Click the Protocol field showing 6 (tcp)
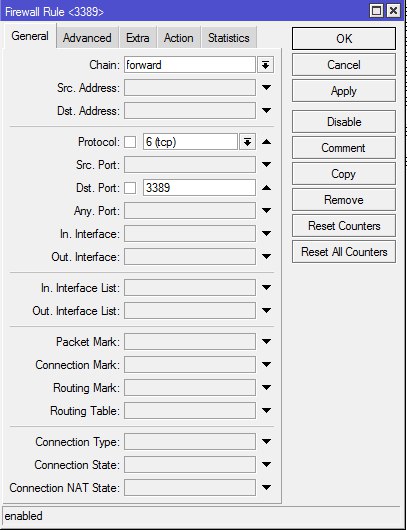 pos(190,142)
